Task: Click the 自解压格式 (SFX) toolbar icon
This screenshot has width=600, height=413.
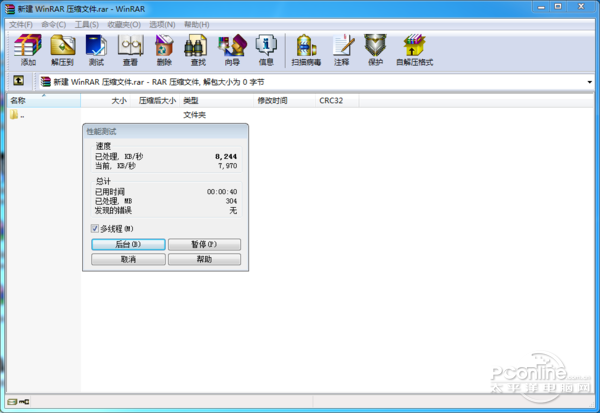Action: (x=414, y=50)
